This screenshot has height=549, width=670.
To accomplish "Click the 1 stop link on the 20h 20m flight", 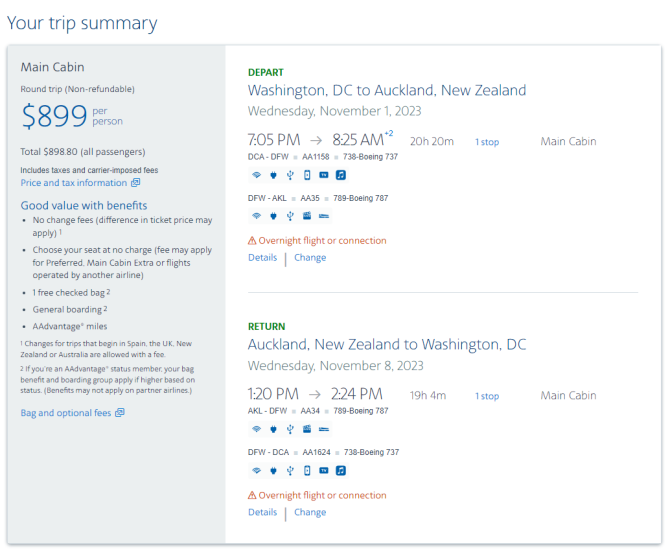I will pos(487,142).
